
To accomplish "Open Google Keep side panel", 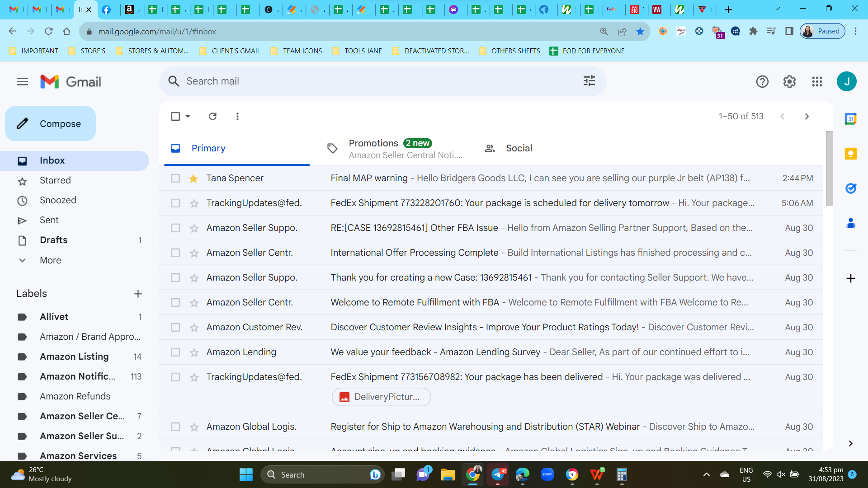I will [x=850, y=154].
